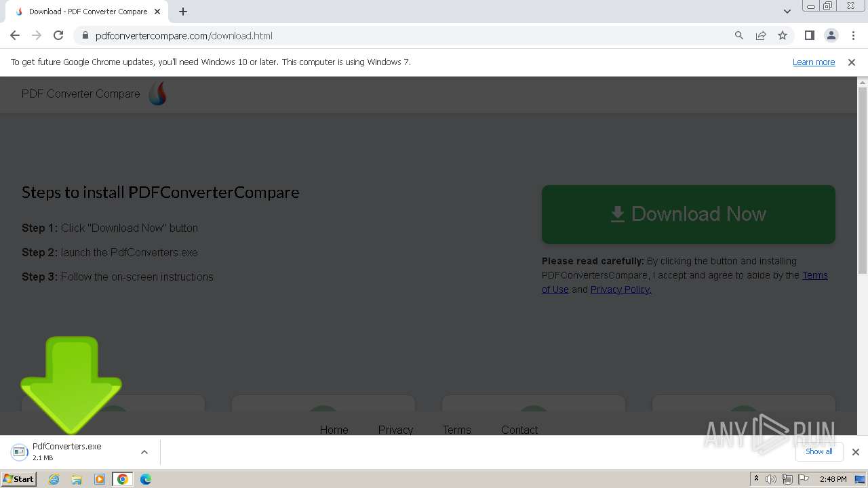The height and width of the screenshot is (488, 868).
Task: Click the browser back arrow
Action: [x=15, y=35]
